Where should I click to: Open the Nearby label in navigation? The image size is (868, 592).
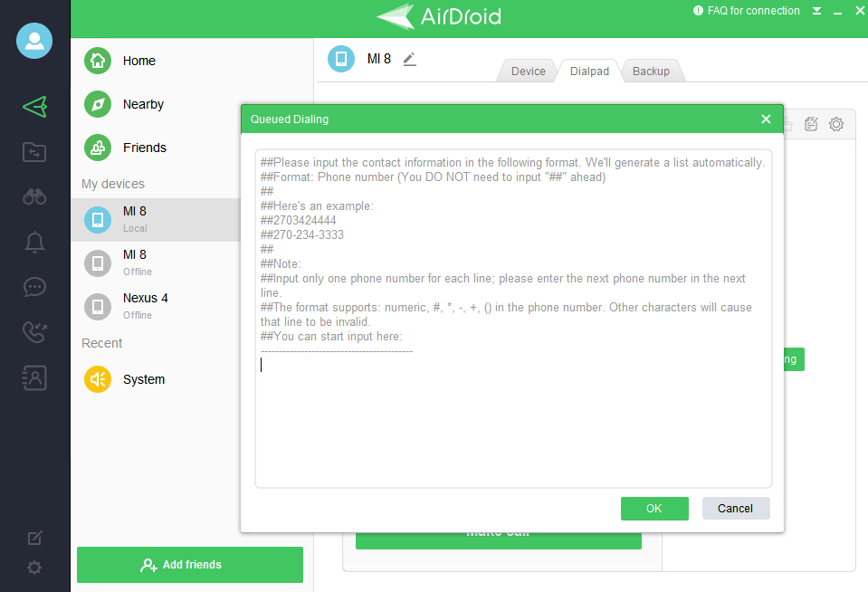coord(143,104)
